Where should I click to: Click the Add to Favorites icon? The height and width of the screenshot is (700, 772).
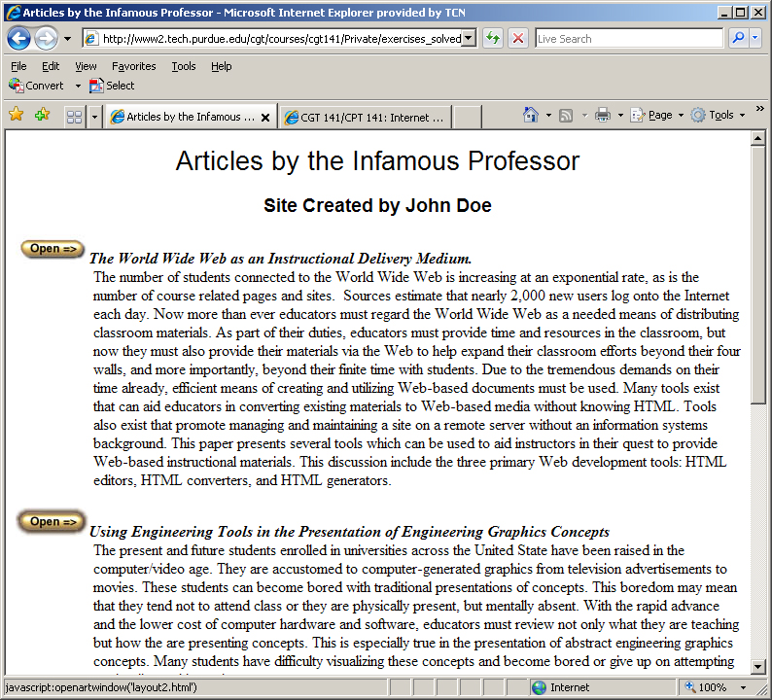pyautogui.click(x=43, y=115)
